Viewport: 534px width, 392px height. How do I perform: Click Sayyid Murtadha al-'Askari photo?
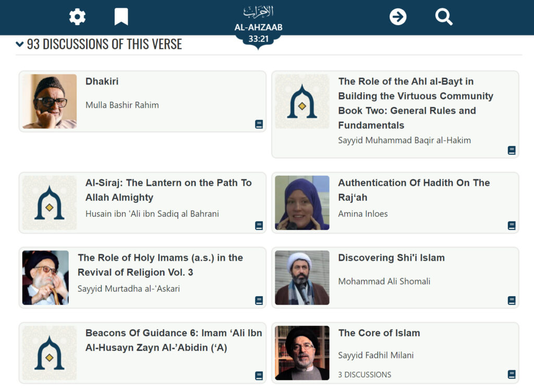click(x=45, y=277)
